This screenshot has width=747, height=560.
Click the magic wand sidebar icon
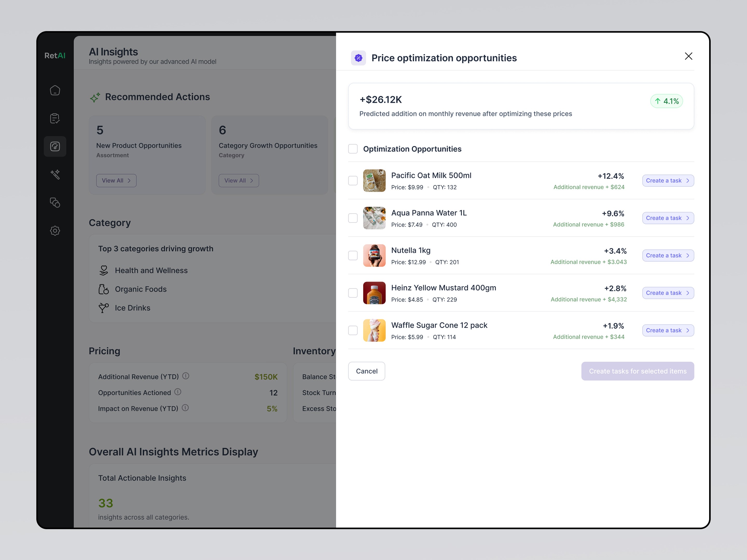click(x=55, y=174)
